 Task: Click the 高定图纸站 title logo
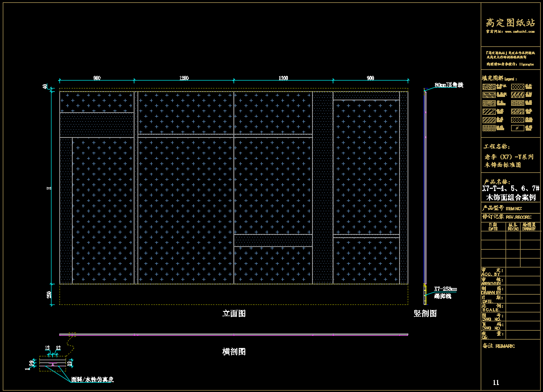click(510, 22)
